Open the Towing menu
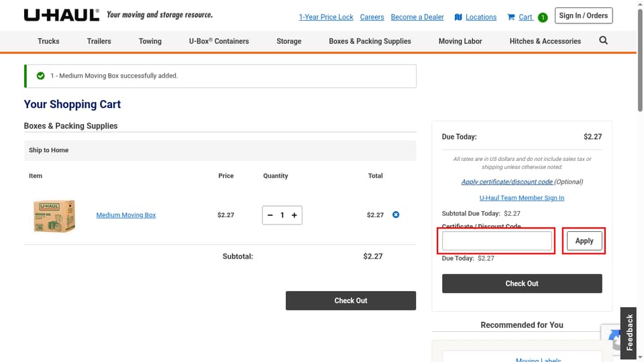Screen dimensions: 644x362 click(150, 41)
